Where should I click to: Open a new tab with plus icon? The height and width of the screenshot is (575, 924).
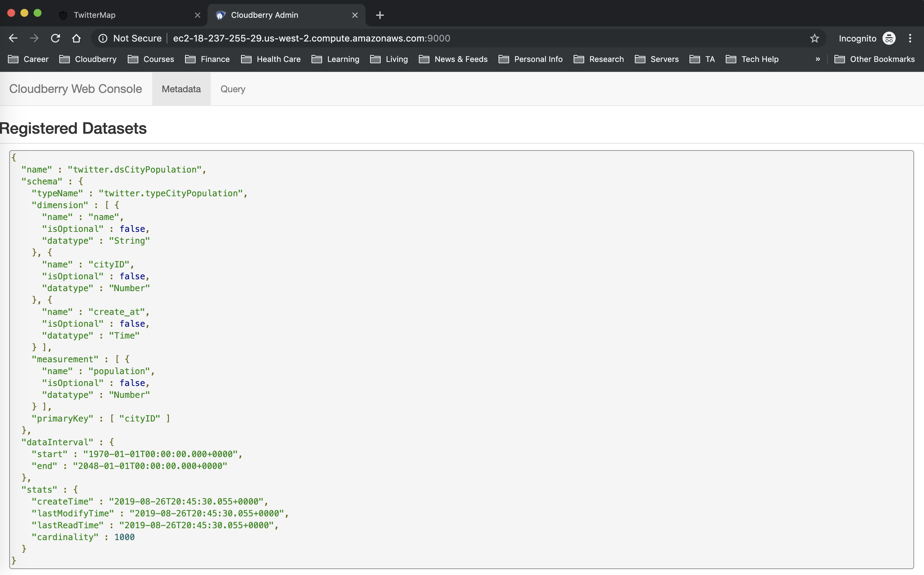tap(379, 15)
